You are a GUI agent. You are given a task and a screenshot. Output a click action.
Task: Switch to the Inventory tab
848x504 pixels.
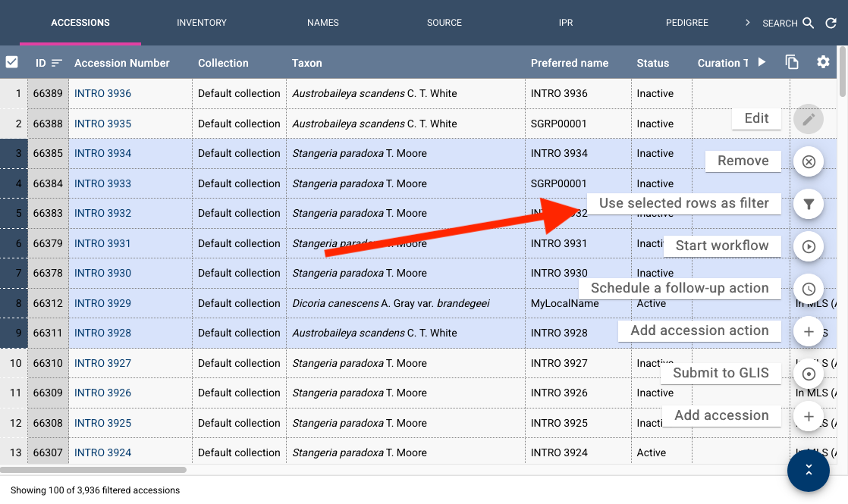click(x=201, y=23)
